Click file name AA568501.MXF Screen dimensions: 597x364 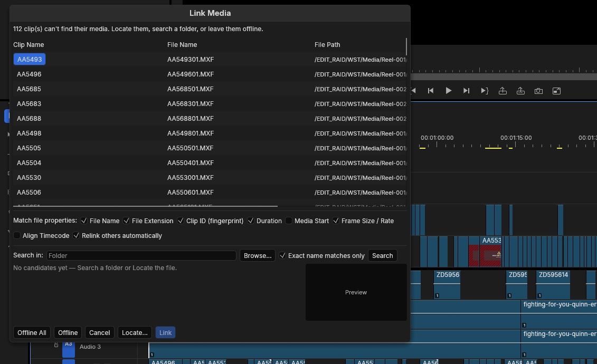click(191, 89)
